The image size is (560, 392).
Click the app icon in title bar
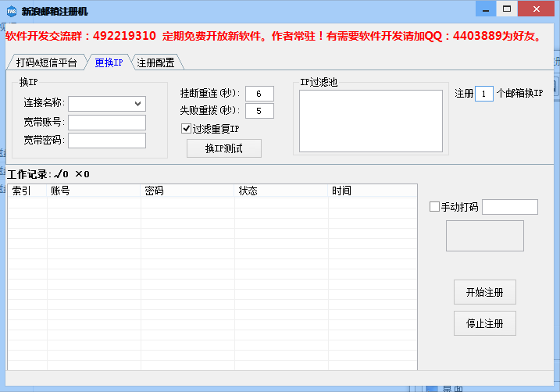(x=12, y=11)
